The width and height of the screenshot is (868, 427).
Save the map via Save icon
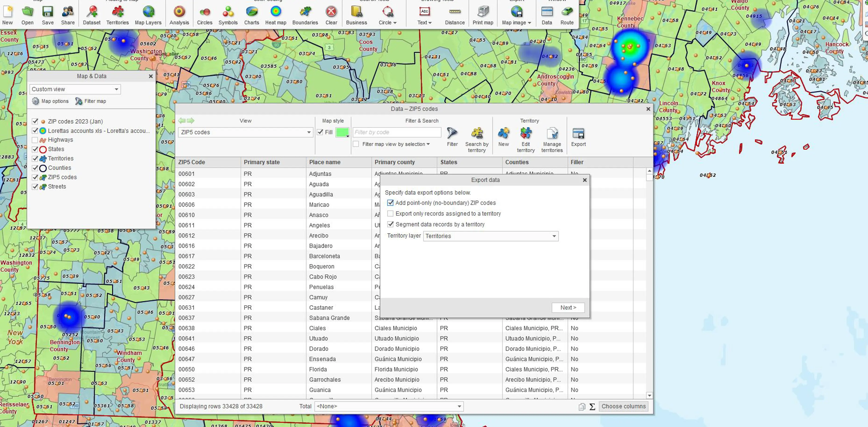pos(47,12)
